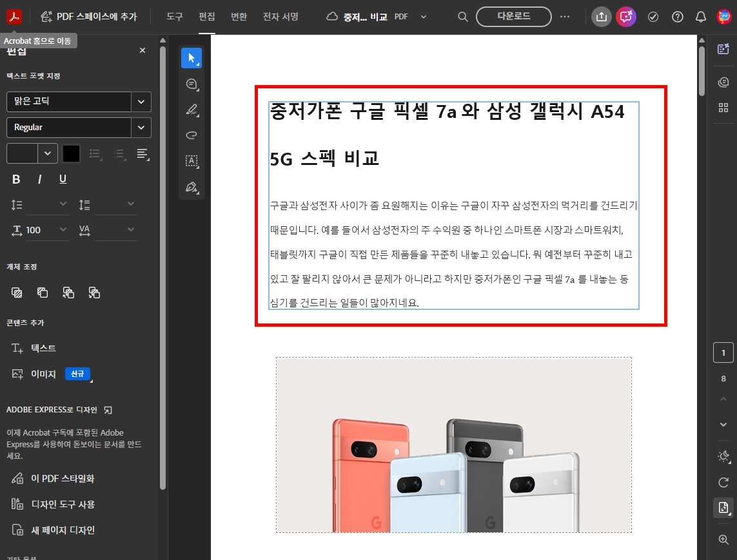The image size is (737, 560).
Task: Select the text box A tool
Action: point(192,161)
